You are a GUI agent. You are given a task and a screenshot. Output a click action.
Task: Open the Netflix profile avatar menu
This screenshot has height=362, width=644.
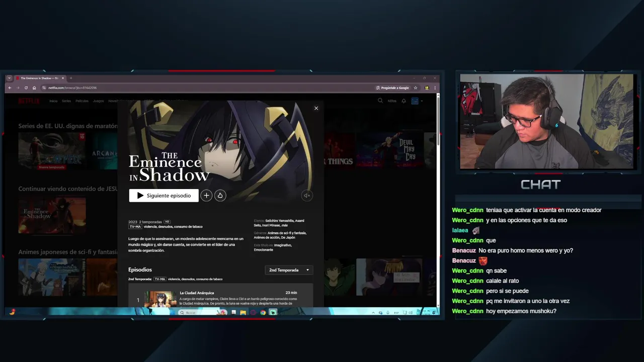click(415, 101)
